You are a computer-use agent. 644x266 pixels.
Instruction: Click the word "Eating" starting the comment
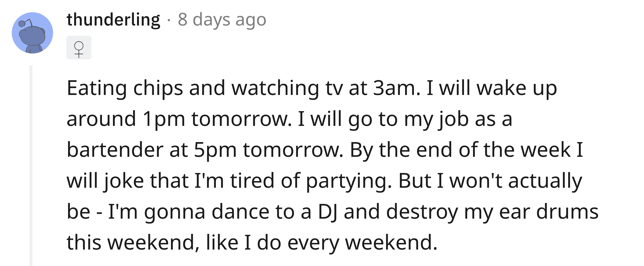(x=97, y=88)
